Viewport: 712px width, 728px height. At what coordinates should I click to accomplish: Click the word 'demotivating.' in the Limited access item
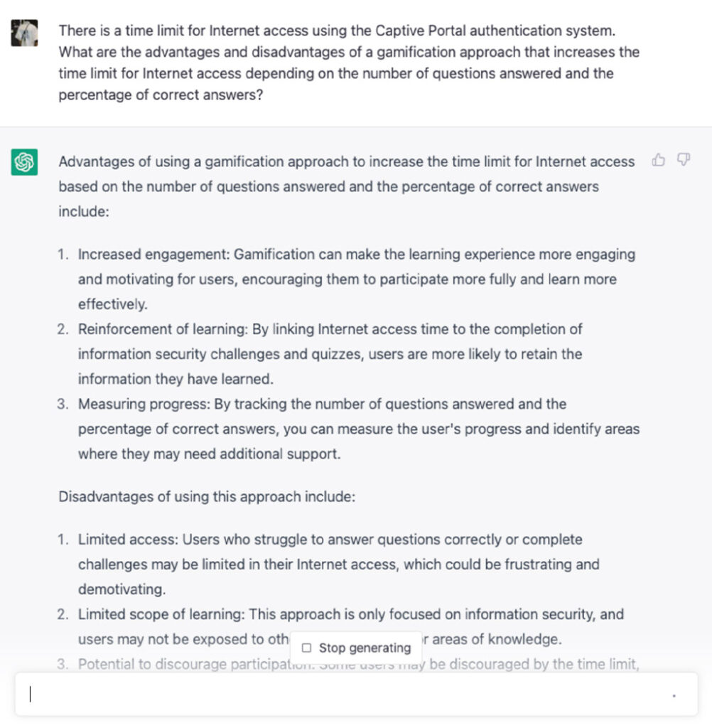[122, 589]
